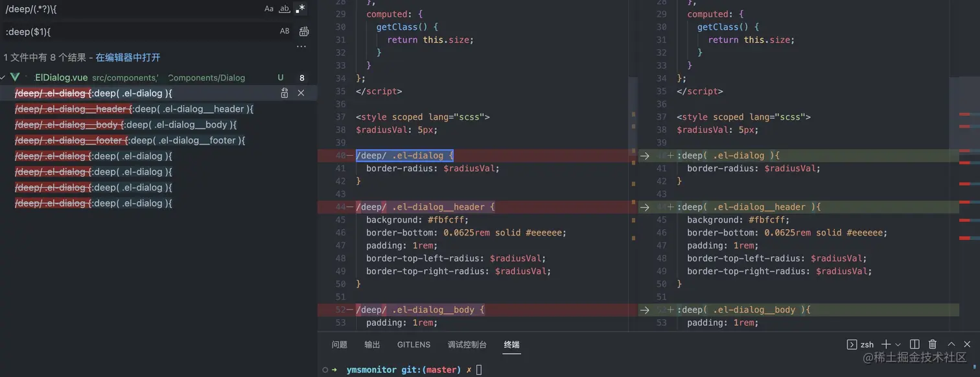Click the U git status badge for ElDialog.vue

[281, 77]
